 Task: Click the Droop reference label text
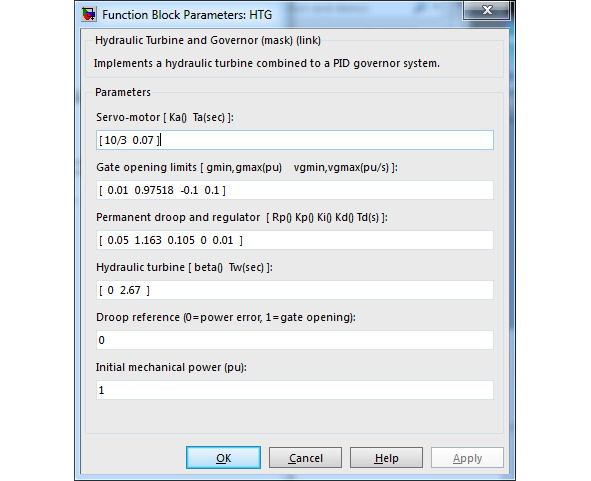(x=226, y=317)
